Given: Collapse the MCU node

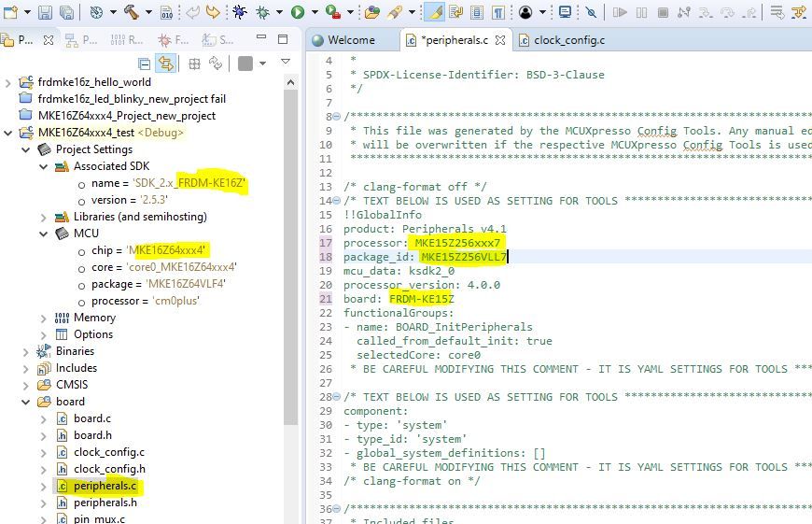Looking at the screenshot, I should [44, 234].
